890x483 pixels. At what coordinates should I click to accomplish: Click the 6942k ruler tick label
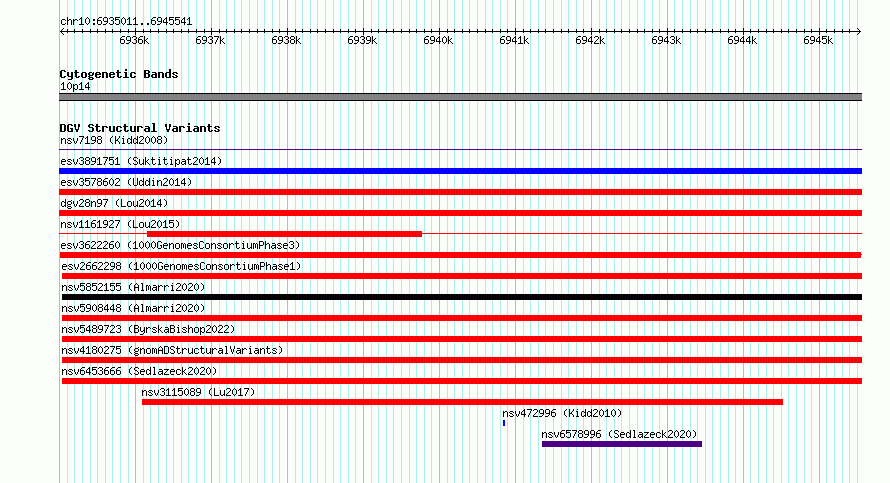pyautogui.click(x=590, y=40)
